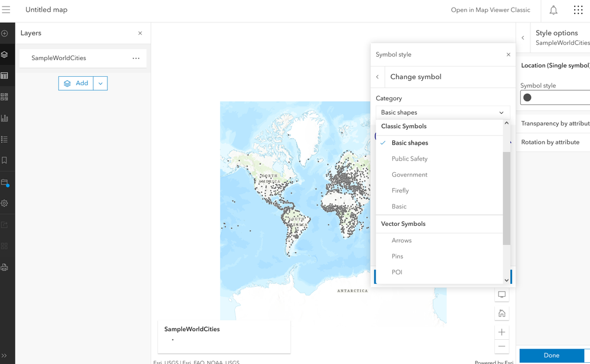
Task: Open Map properties gear icon
Action: click(x=5, y=203)
